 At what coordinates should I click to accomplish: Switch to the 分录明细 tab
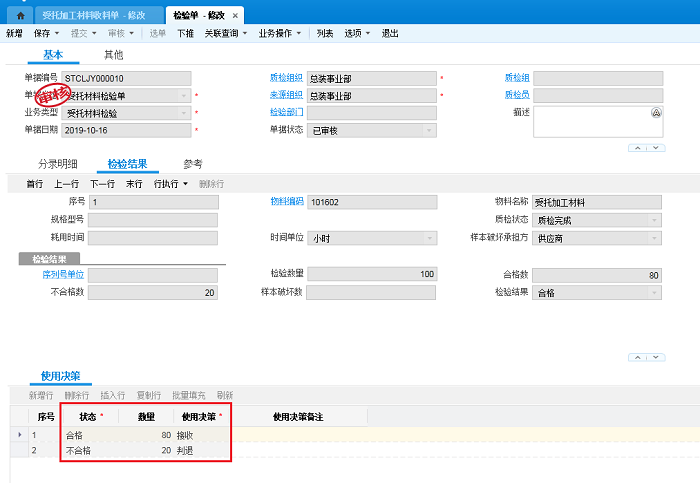point(58,164)
